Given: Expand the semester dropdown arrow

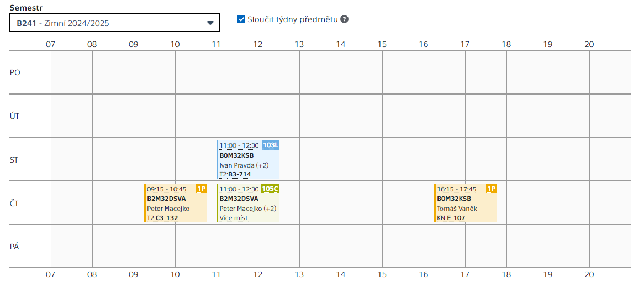Looking at the screenshot, I should [x=210, y=23].
